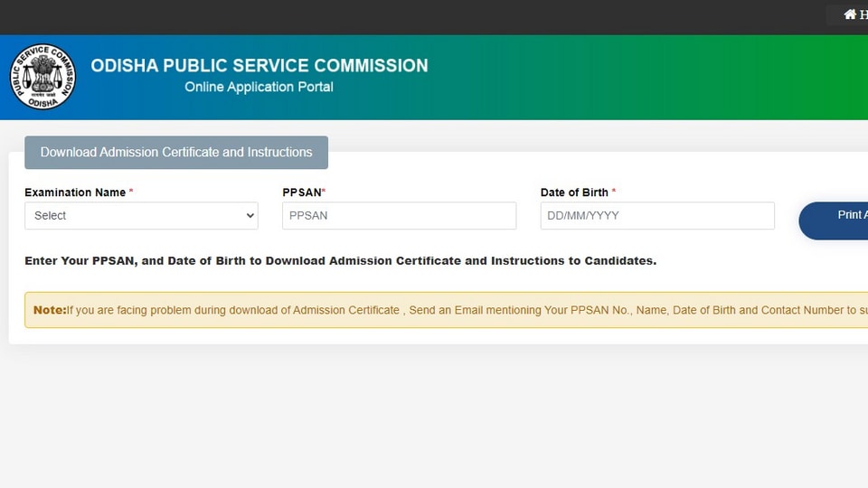Click the blue Print button
Screen dimensions: 868x488
833,221
